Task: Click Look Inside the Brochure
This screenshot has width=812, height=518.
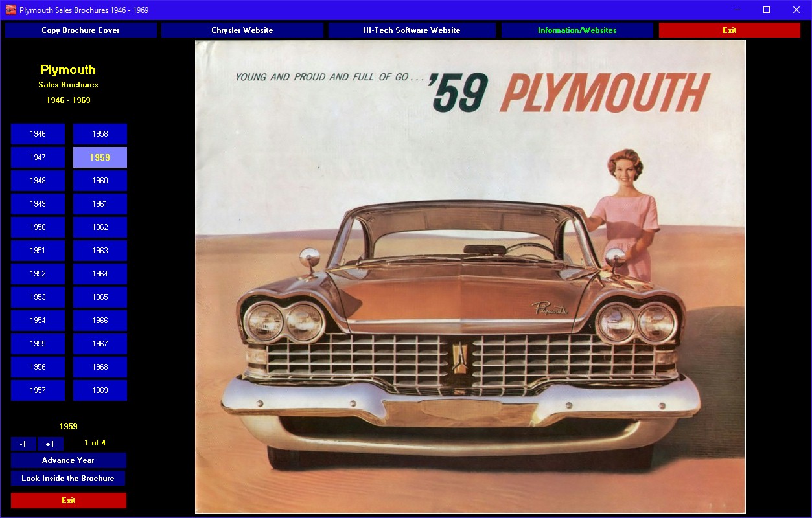Action: point(68,479)
